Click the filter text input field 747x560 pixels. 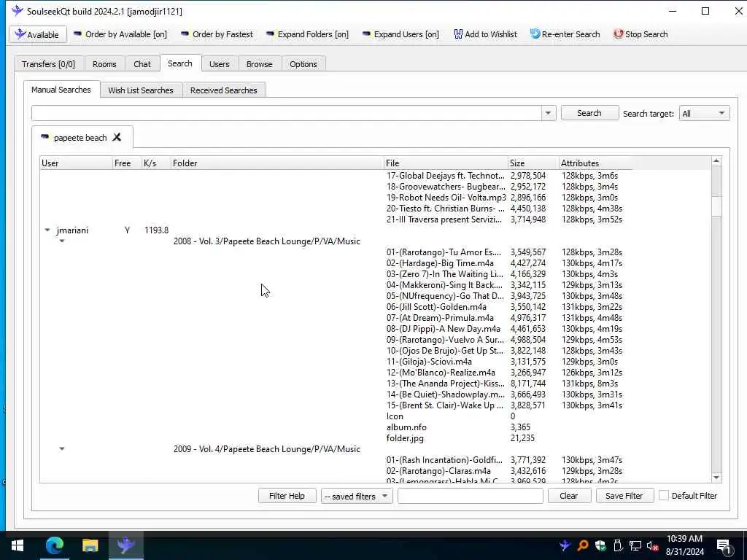click(471, 496)
